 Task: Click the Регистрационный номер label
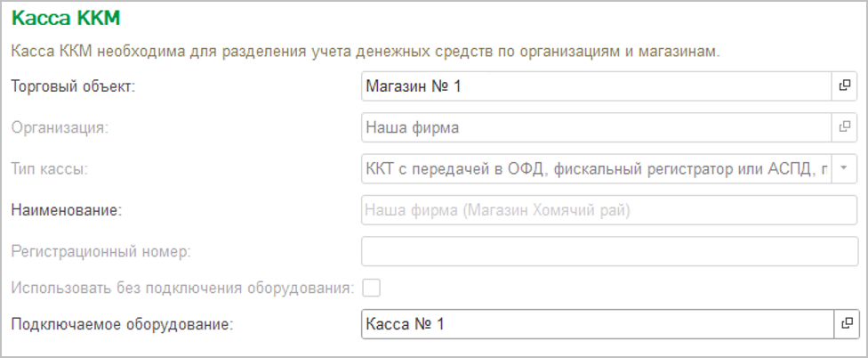[x=101, y=251]
